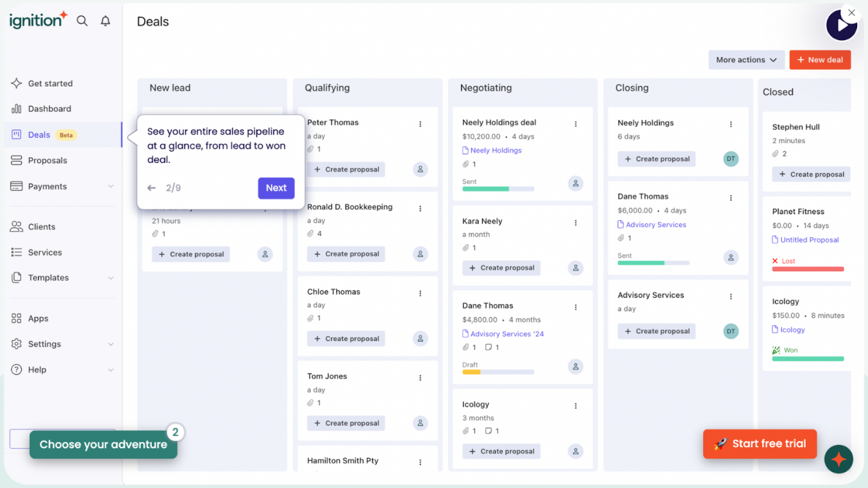Click Neely Holdings deal Sent progress bar

click(498, 189)
